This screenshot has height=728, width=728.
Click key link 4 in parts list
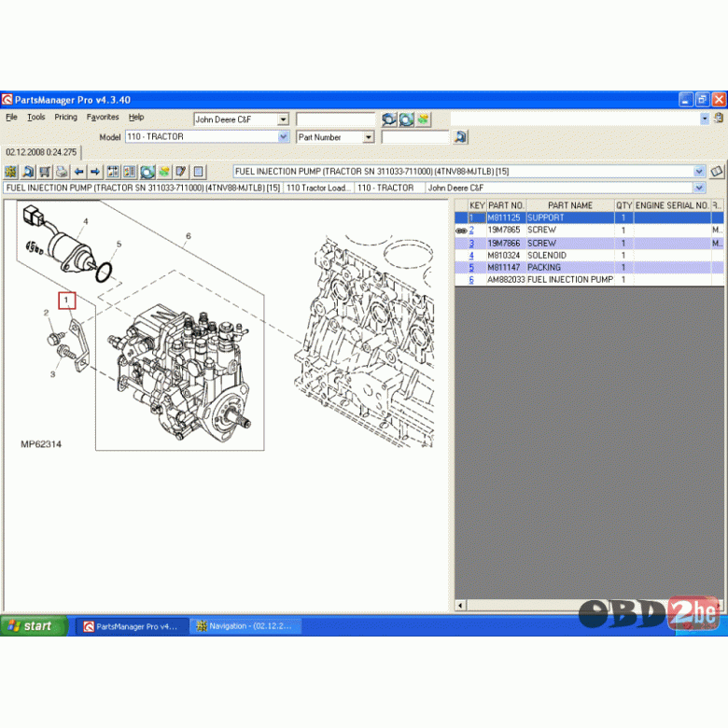tap(471, 256)
